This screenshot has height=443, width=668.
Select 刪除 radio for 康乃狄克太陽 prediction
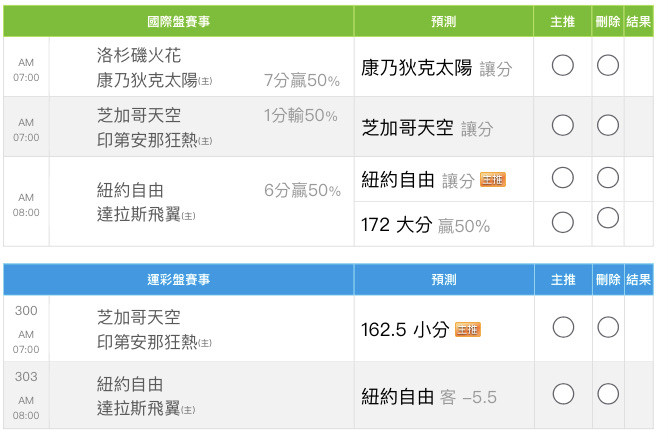tap(607, 66)
